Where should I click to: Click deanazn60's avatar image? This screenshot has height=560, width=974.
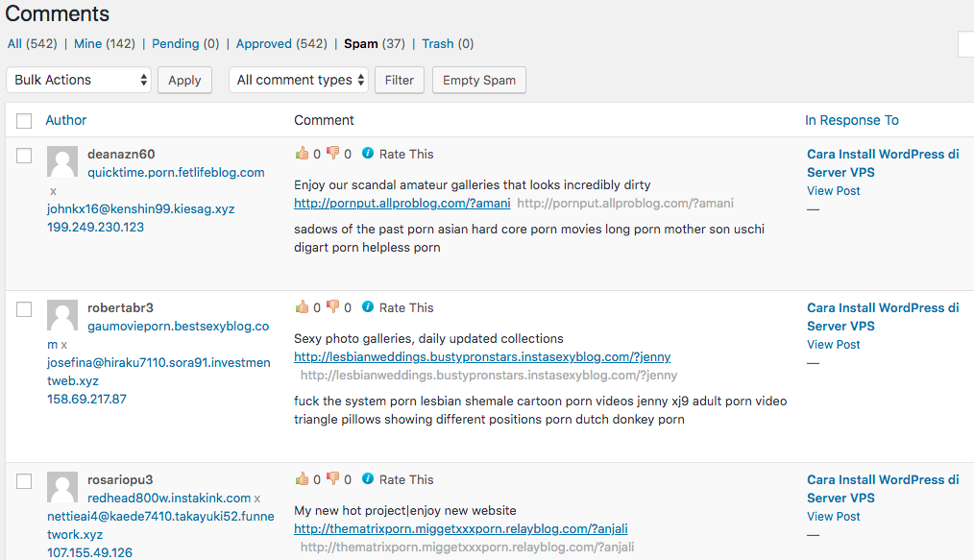pyautogui.click(x=62, y=162)
